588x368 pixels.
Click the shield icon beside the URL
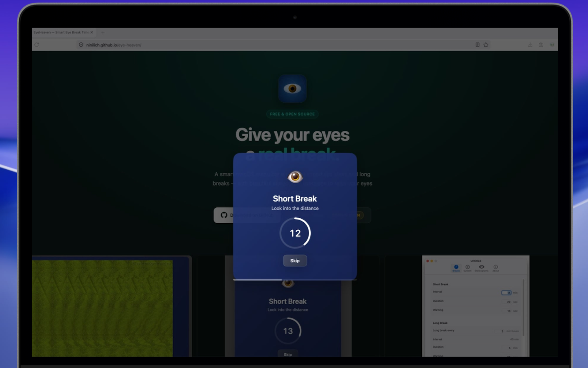[81, 45]
